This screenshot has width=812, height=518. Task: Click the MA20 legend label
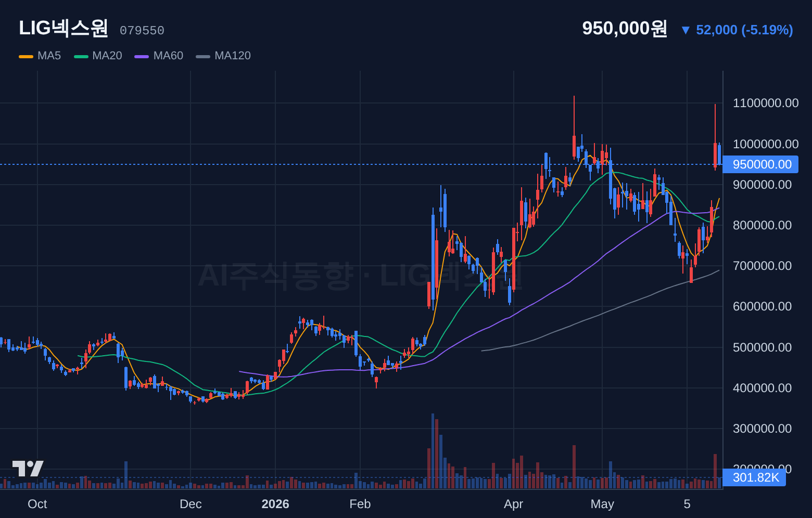pos(107,56)
